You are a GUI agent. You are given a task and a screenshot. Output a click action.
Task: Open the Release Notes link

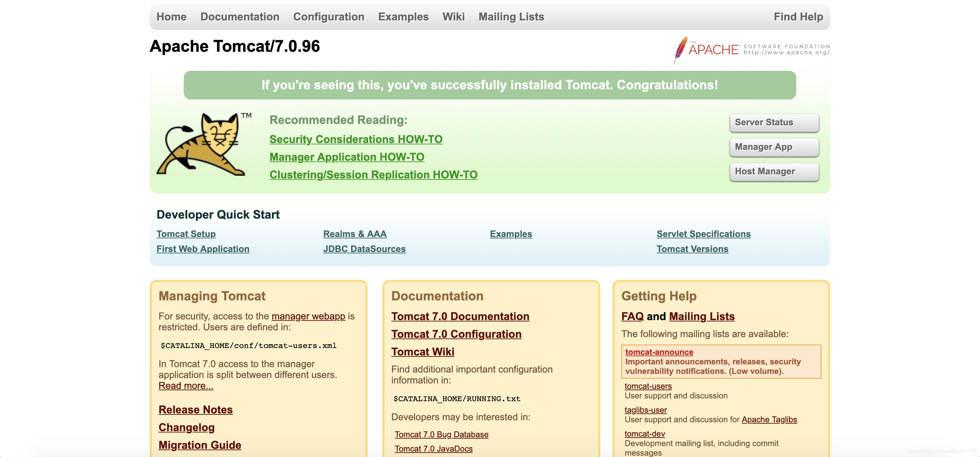(196, 410)
